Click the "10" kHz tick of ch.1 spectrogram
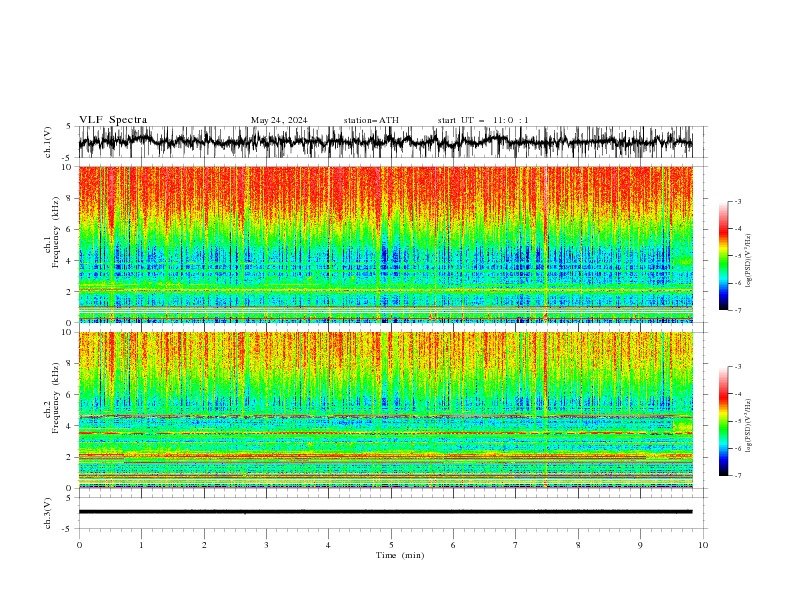This screenshot has height=612, width=792. pyautogui.click(x=67, y=167)
